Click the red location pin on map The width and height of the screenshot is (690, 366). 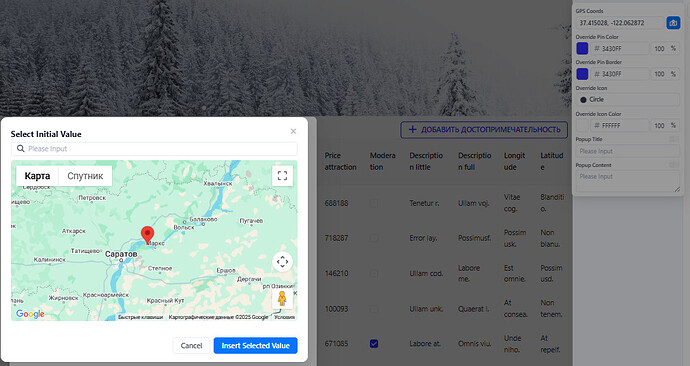[147, 235]
